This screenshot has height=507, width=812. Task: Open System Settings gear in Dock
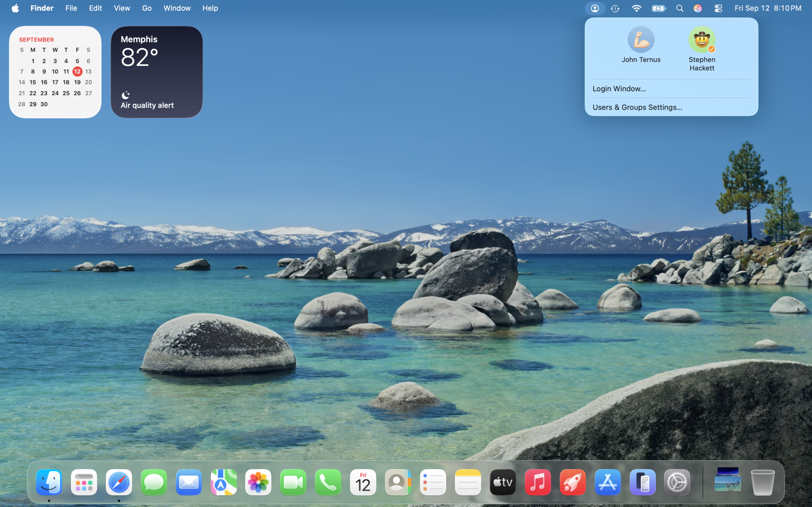tap(677, 482)
